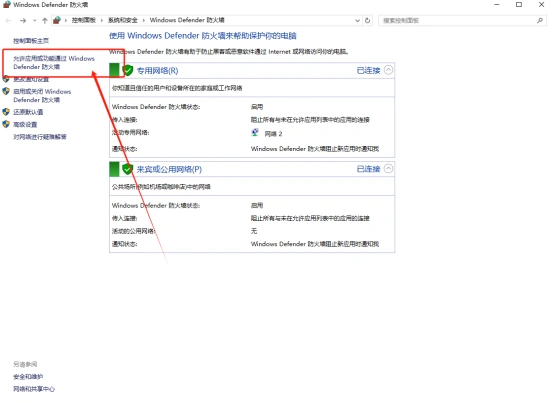Open 对网络进行疑难解答 link
The width and height of the screenshot is (553, 403).
tap(40, 137)
